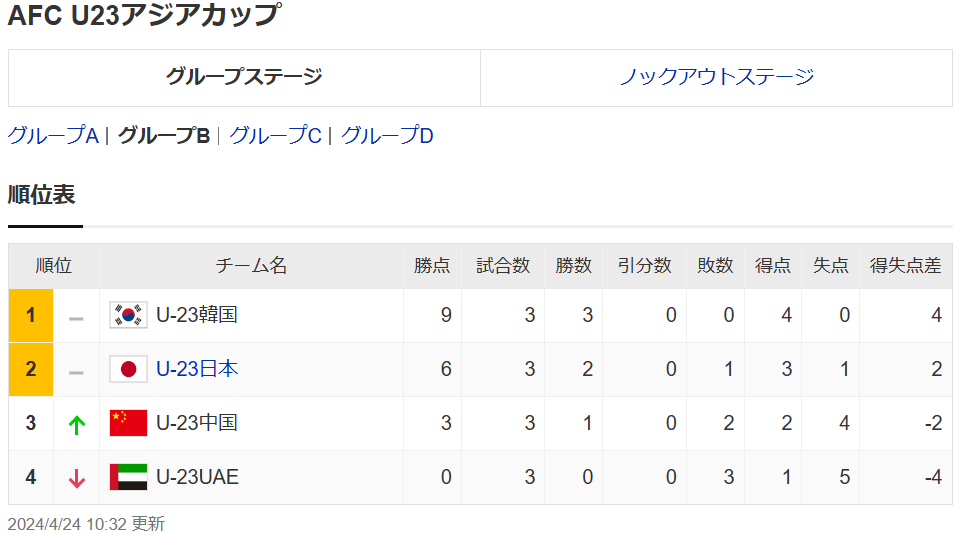Click the 順位表 section heading
The width and height of the screenshot is (961, 535).
pyautogui.click(x=42, y=195)
